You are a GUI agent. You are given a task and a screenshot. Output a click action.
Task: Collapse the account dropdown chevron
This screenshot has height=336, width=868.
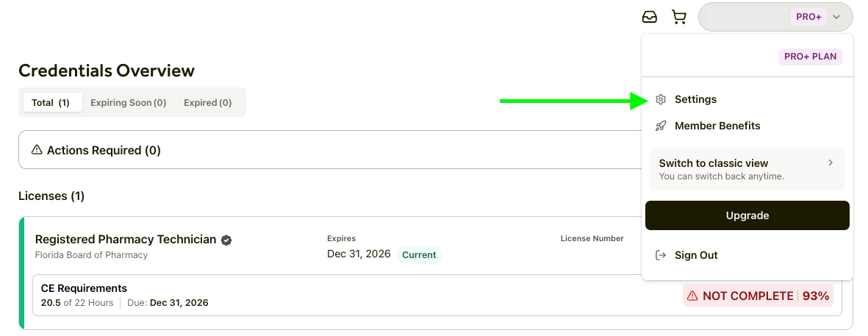click(x=836, y=16)
